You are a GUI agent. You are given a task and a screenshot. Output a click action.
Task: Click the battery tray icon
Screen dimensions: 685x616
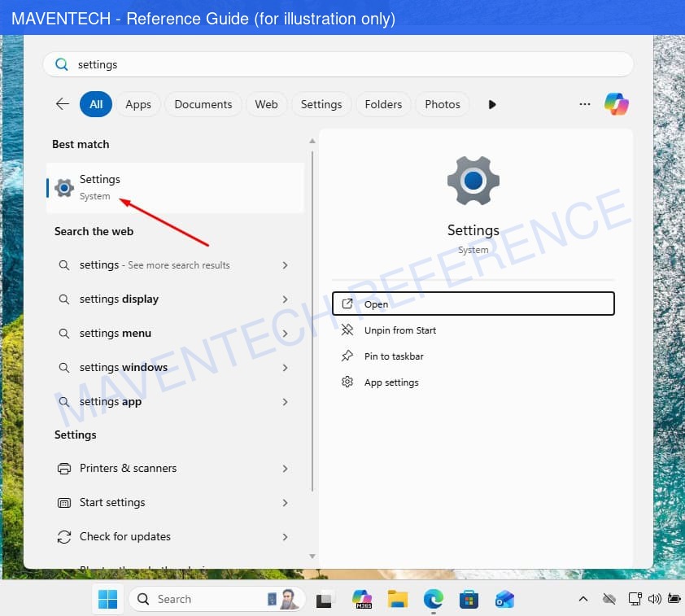click(674, 599)
